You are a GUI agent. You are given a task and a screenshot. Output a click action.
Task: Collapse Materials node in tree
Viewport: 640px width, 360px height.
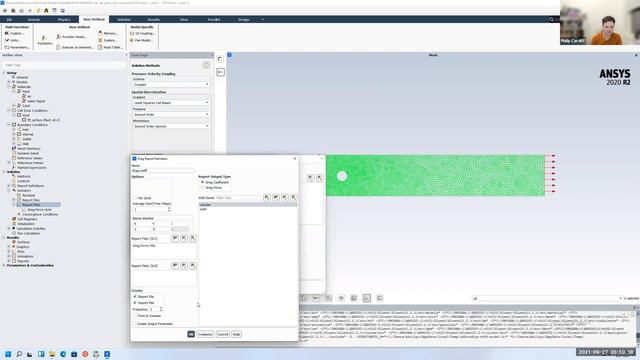pos(9,87)
